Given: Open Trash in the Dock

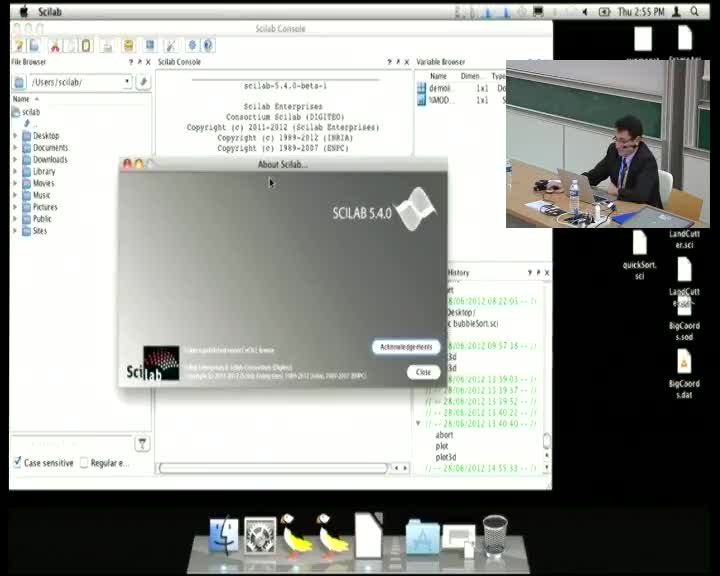Looking at the screenshot, I should [x=495, y=535].
